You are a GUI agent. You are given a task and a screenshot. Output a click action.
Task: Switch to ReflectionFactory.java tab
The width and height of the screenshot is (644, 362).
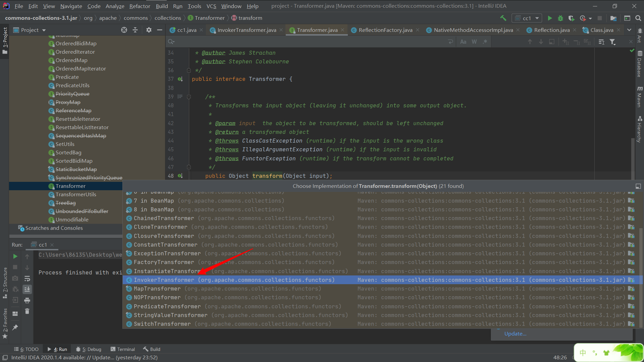pyautogui.click(x=385, y=30)
